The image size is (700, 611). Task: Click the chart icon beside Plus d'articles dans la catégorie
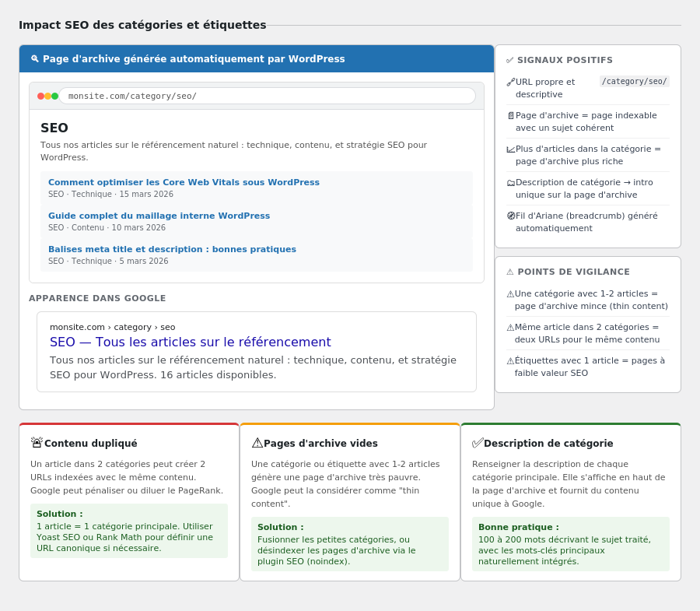[511, 149]
